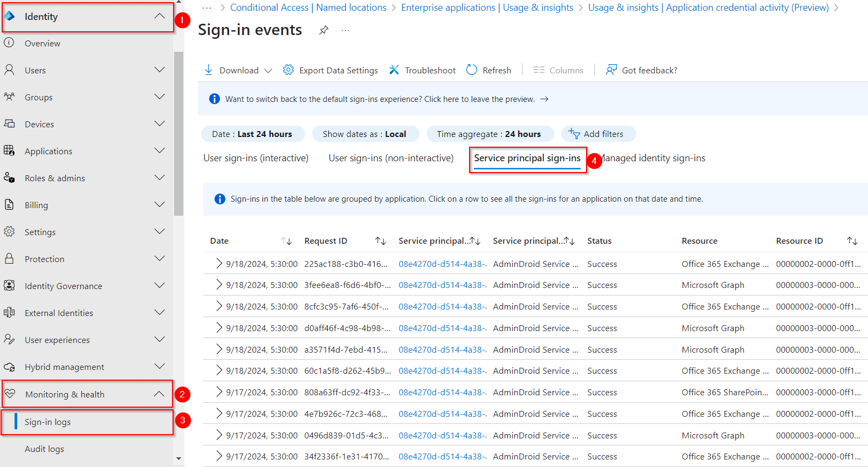
Task: Click Office 365 SharePoin... resource cell
Action: [x=725, y=392]
